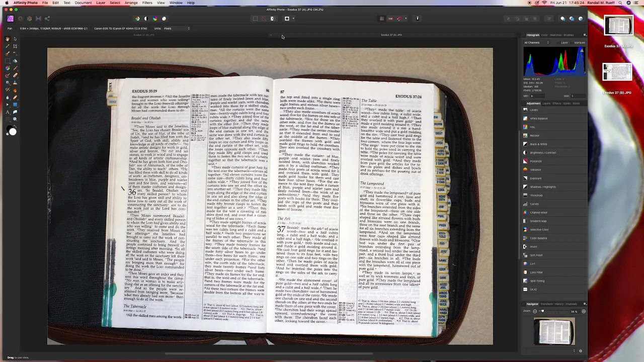This screenshot has width=644, height=362.
Task: Switch to the Brushes panel tab
Action: pyautogui.click(x=569, y=35)
